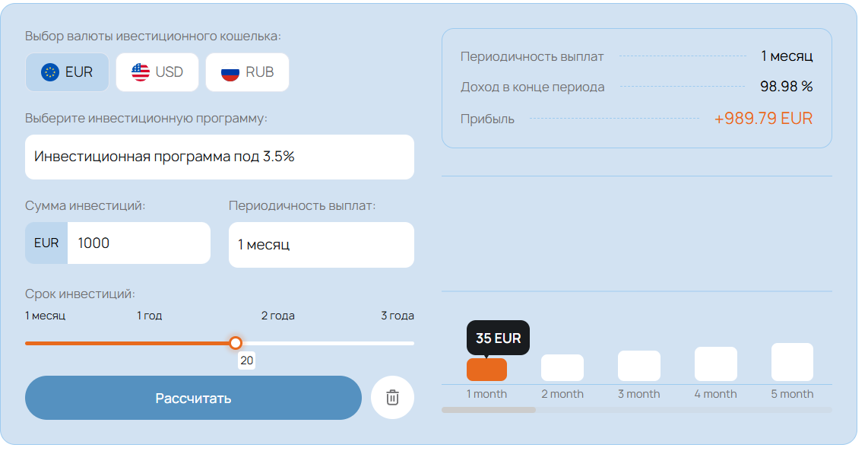This screenshot has width=868, height=451.
Task: Click the European Union flag icon
Action: (50, 72)
